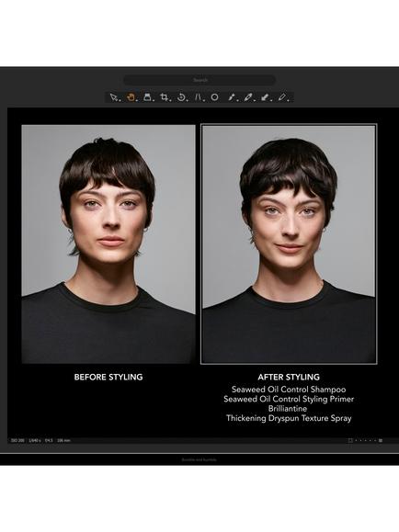Viewport: 399px width, 532px height.
Task: Select the pointer selection tool
Action: (x=114, y=97)
